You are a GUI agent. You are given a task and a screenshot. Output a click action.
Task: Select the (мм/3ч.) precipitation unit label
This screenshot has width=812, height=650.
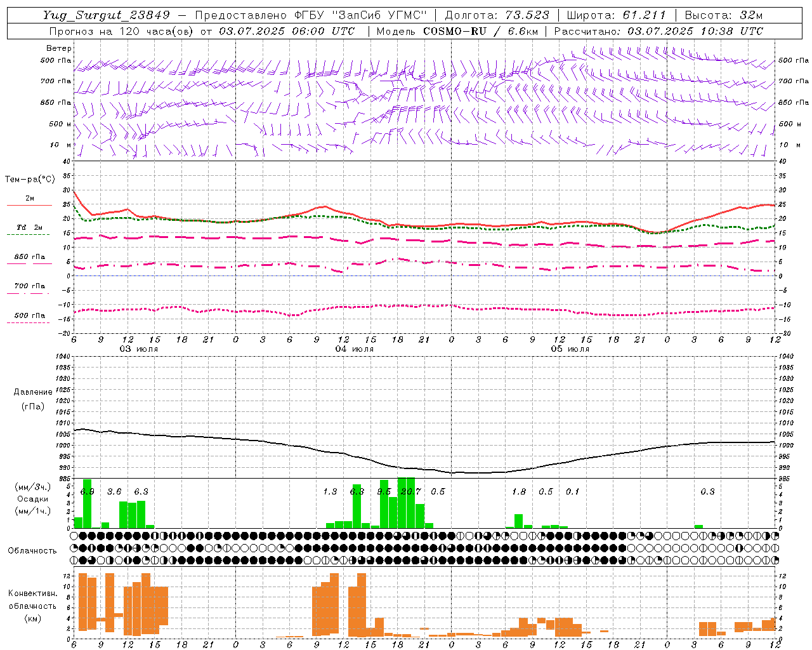(33, 487)
